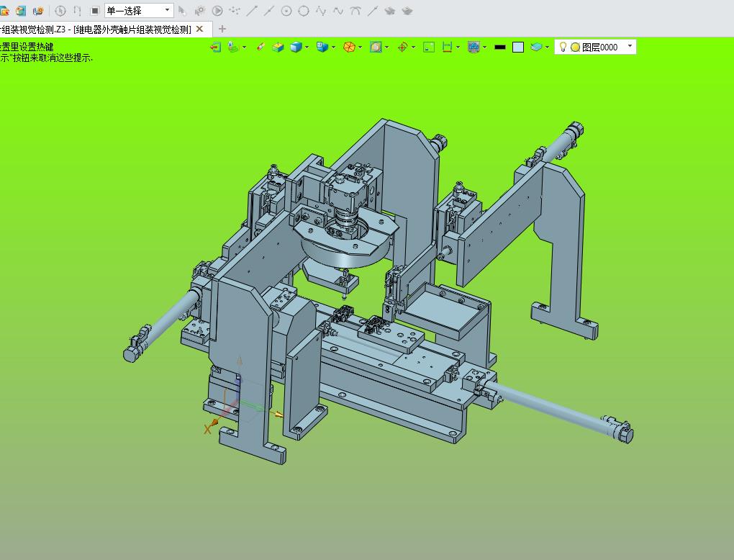Click the black square stop icon
The image size is (734, 560).
94,10
